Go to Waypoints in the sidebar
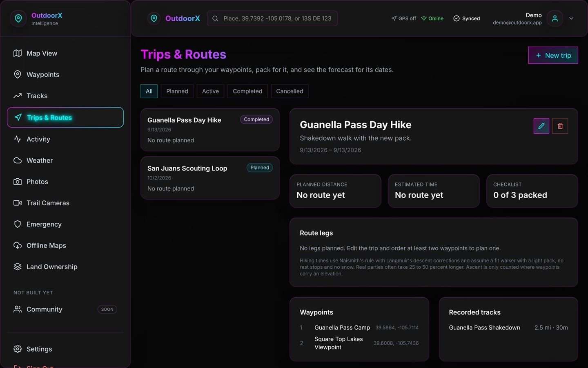 [x=65, y=74]
